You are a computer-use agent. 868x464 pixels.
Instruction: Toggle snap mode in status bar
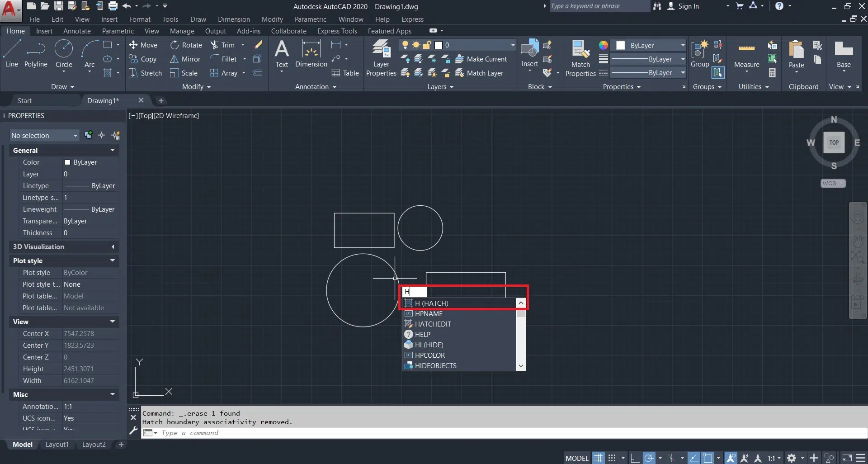tap(612, 458)
